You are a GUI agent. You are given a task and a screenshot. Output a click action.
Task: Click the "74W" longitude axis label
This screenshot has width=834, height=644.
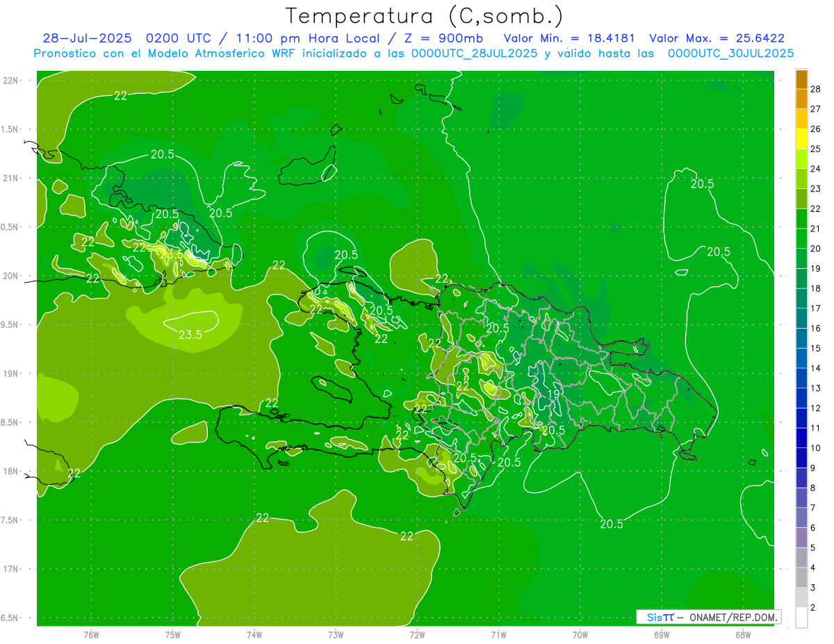click(x=254, y=634)
